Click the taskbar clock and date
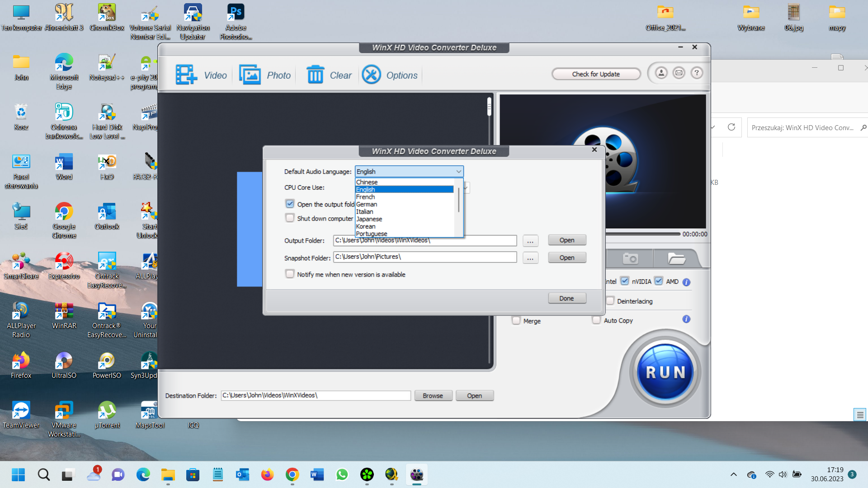 [827, 474]
